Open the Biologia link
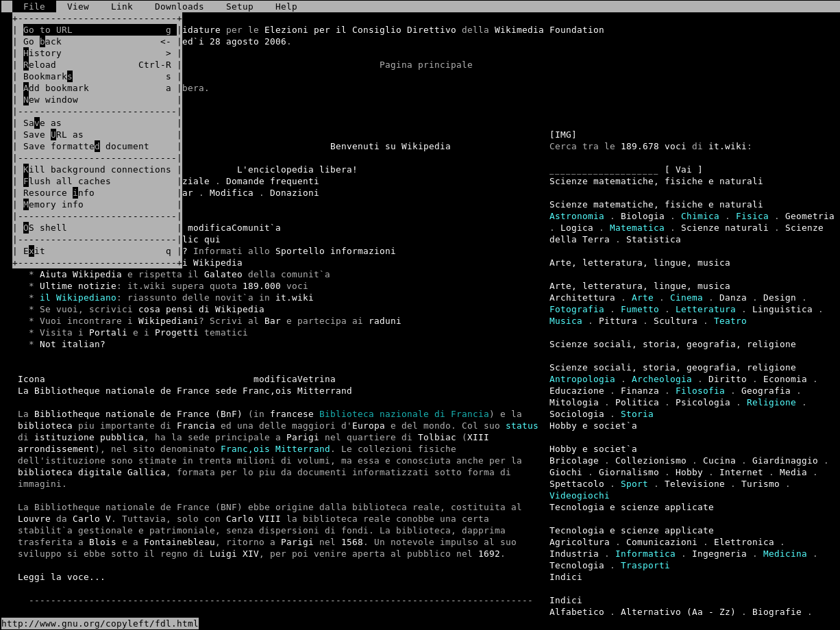This screenshot has height=630, width=840. pyautogui.click(x=643, y=216)
